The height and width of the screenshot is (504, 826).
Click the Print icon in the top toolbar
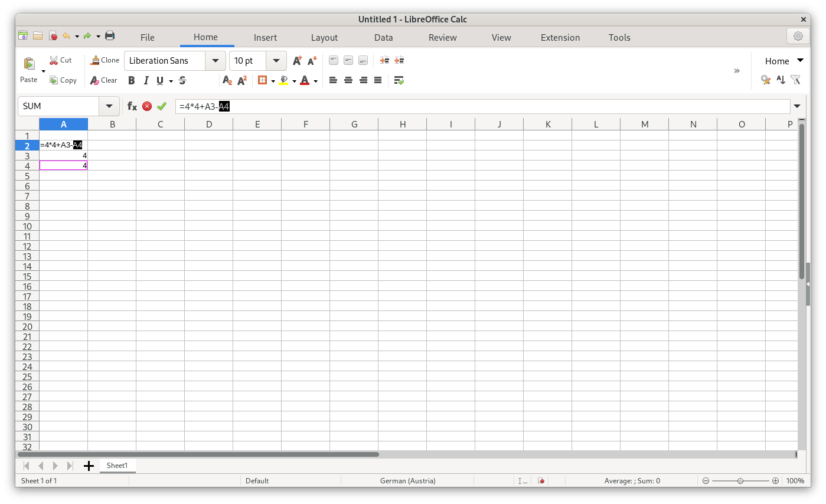110,36
